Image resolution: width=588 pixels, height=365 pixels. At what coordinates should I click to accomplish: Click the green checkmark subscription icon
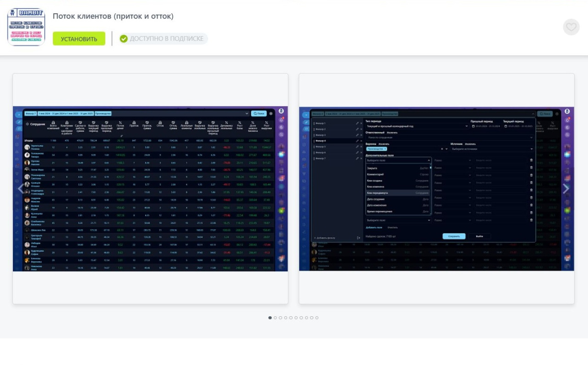click(124, 39)
